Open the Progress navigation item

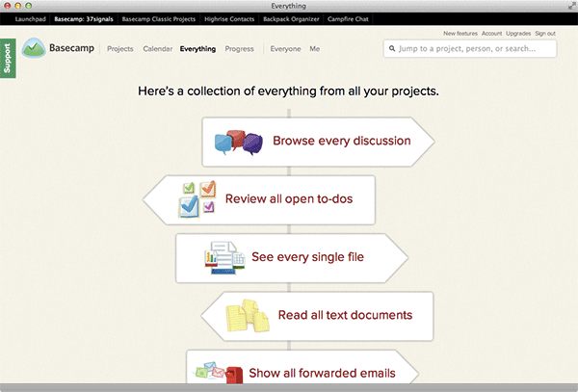[240, 49]
